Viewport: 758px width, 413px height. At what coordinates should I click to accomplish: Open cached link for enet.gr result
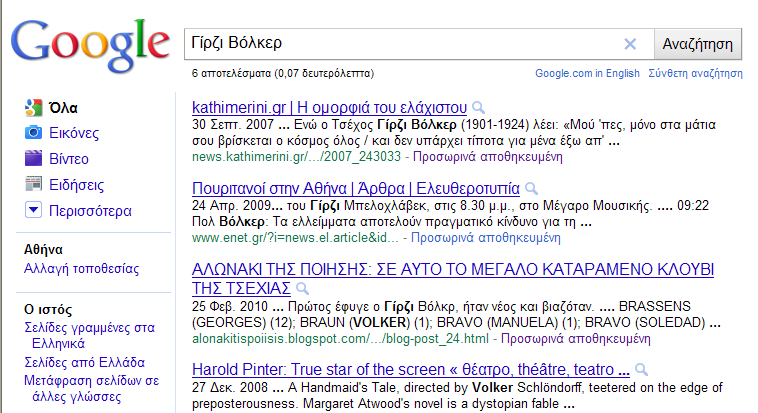[x=485, y=238]
